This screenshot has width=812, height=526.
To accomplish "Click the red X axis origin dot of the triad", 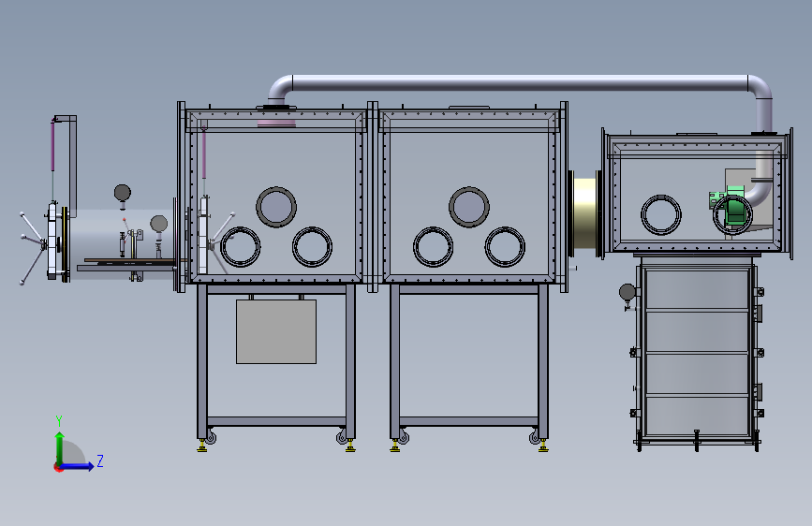I will point(58,467).
